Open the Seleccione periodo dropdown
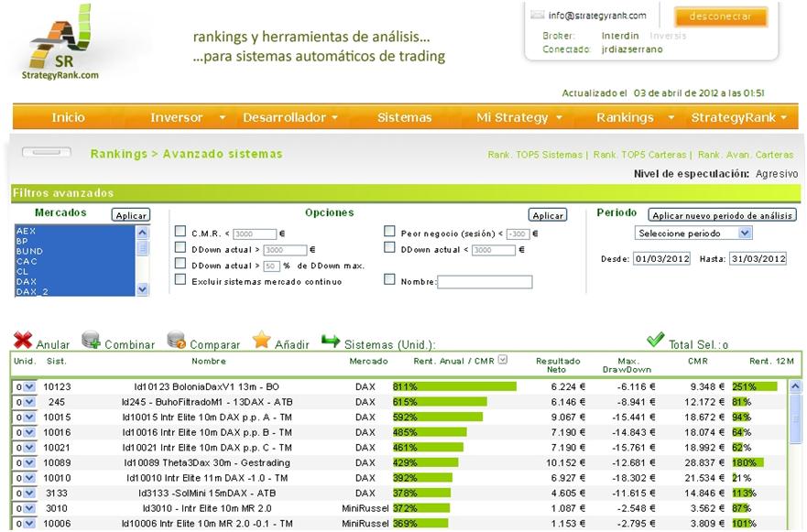 693,233
